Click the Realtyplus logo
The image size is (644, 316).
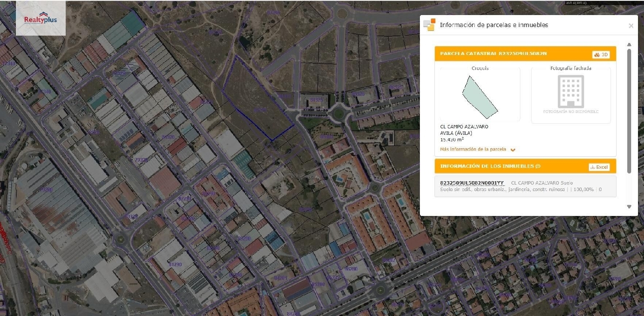click(41, 18)
